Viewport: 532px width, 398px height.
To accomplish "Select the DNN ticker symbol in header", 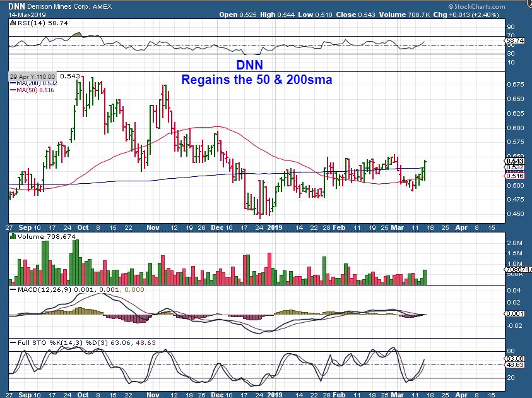I will pyautogui.click(x=16, y=6).
